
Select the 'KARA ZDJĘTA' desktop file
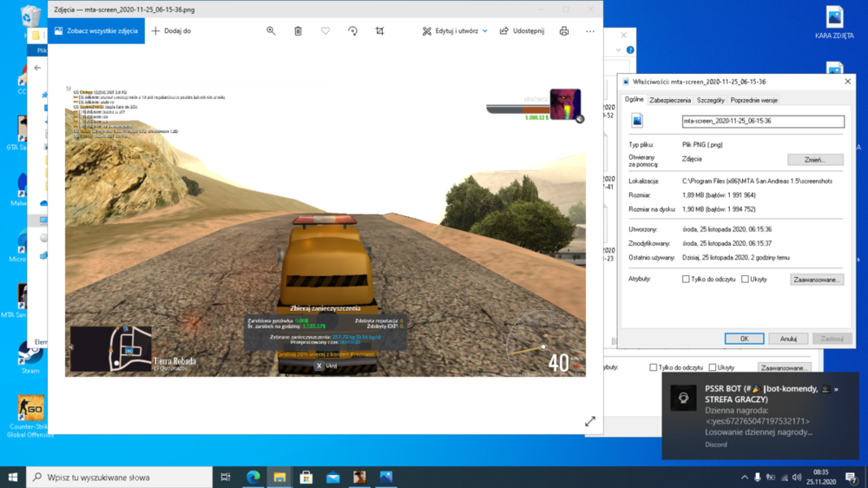834,23
